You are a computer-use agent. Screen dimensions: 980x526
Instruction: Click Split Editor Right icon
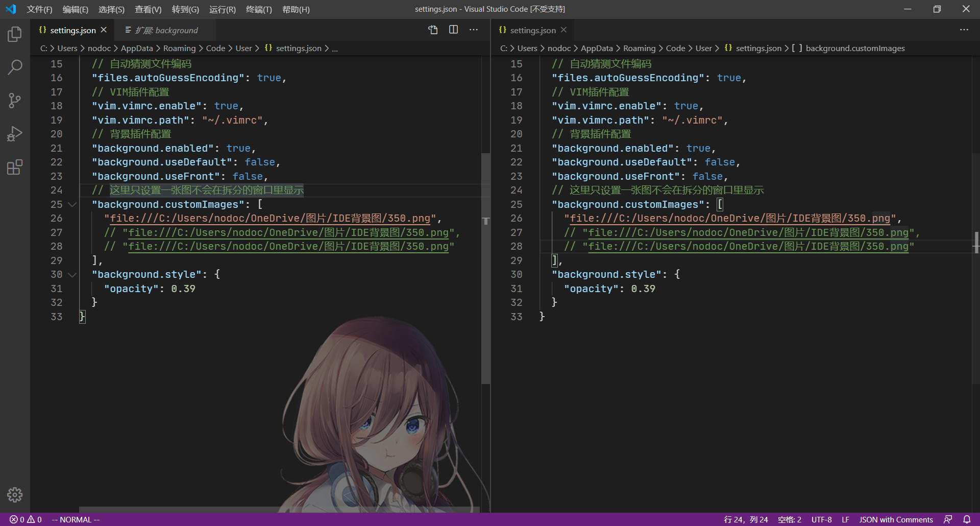coord(453,30)
